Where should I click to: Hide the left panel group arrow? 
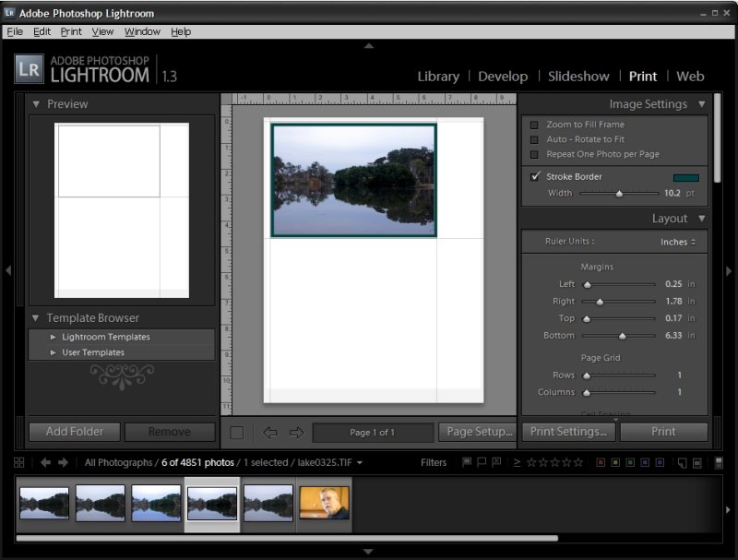point(8,270)
